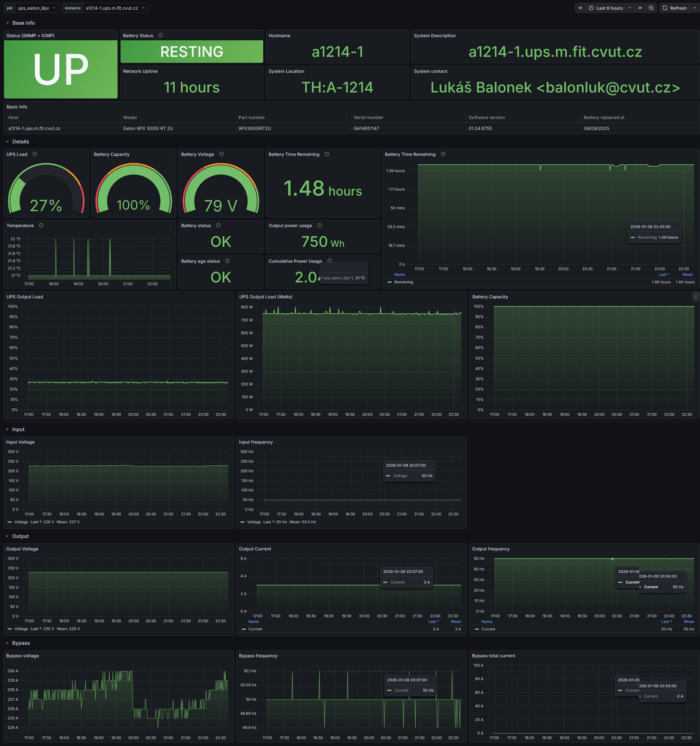The height and width of the screenshot is (746, 700).
Task: Click the UPS Output Load (Watts) panel title
Action: (266, 296)
